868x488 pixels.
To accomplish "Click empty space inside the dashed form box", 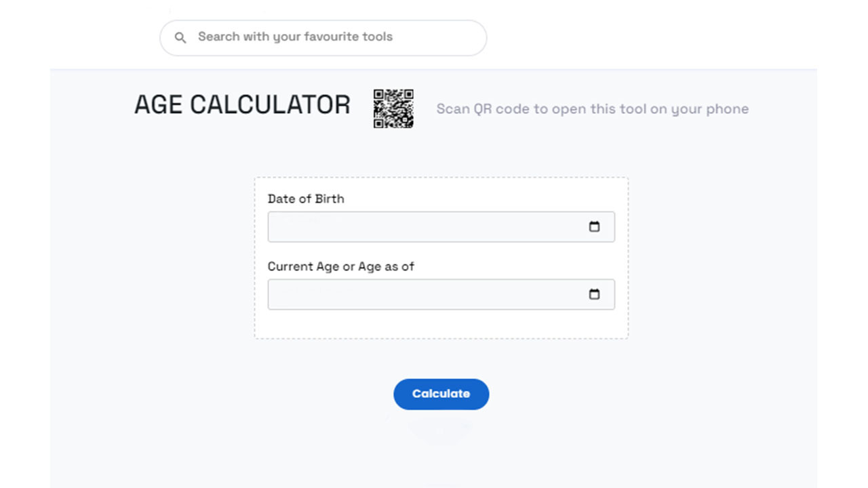I will pos(441,324).
